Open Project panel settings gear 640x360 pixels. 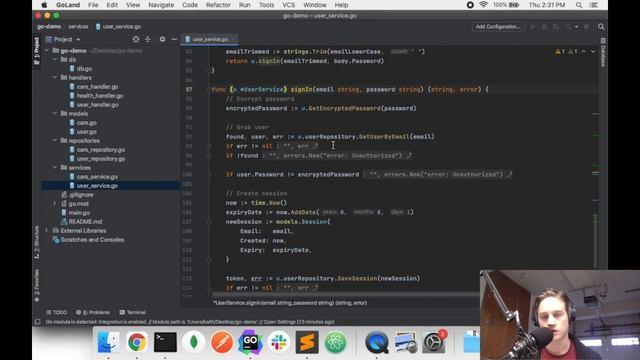[x=162, y=40]
